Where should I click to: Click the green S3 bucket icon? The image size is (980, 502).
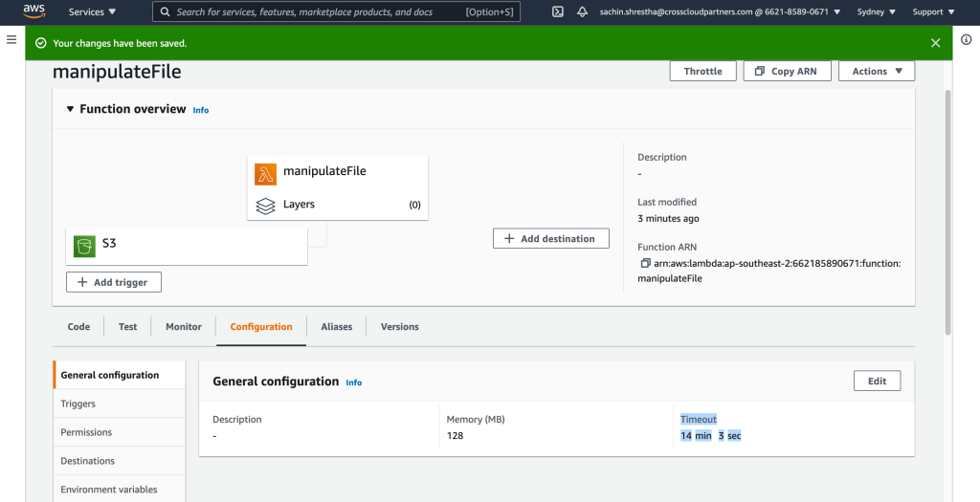84,246
